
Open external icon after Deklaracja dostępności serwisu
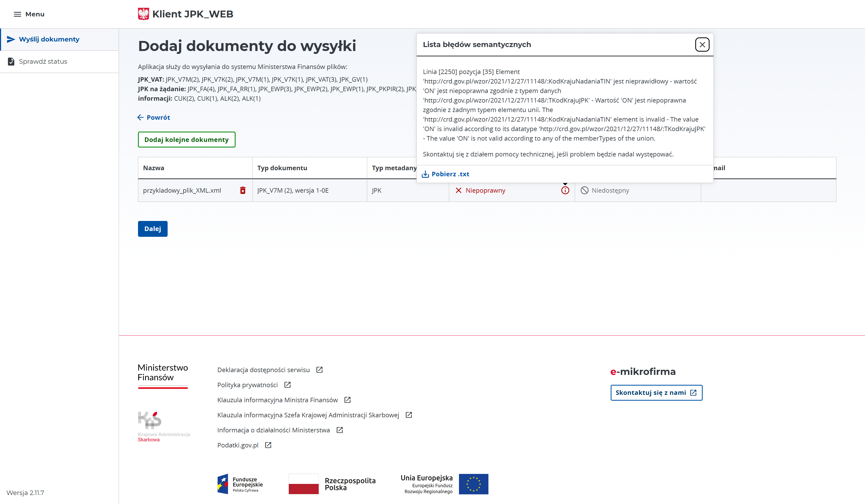[x=319, y=369]
